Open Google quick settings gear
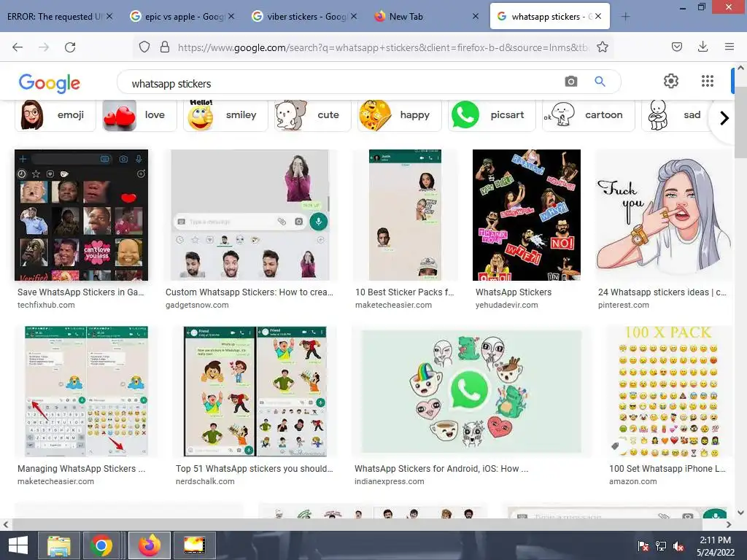Viewport: 747px width, 560px height. pyautogui.click(x=671, y=81)
